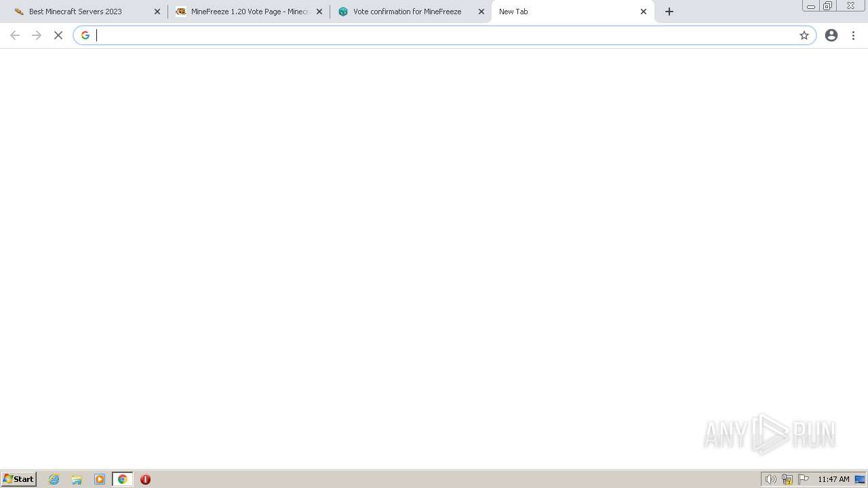
Task: Go forward to next page
Action: tap(37, 35)
